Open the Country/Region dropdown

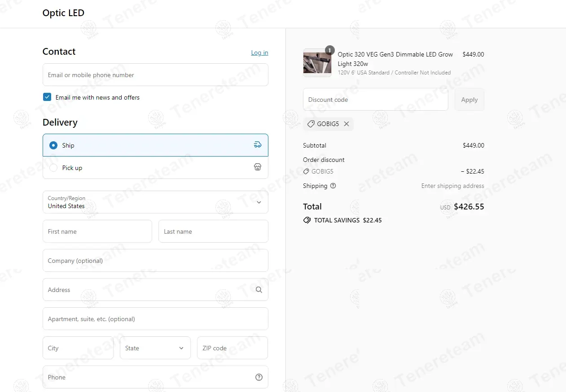[155, 202]
